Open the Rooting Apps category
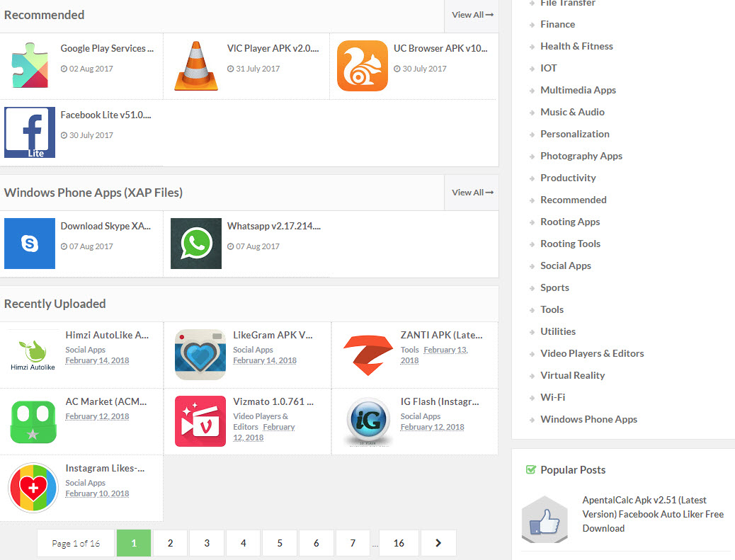The image size is (735, 560). (570, 222)
